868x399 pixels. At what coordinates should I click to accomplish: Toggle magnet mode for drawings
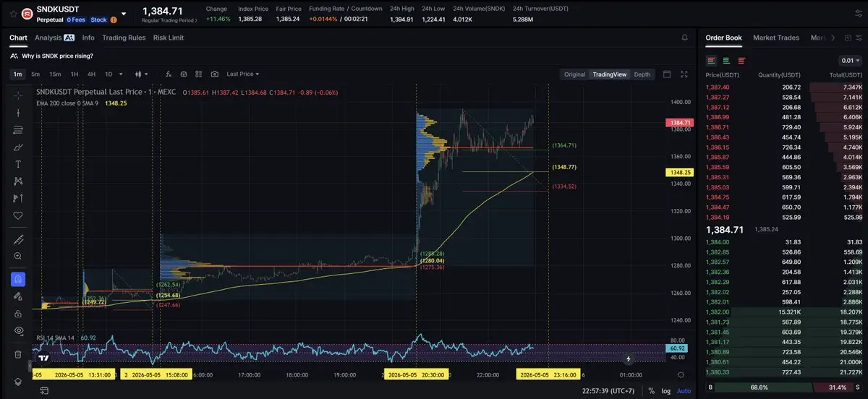(x=18, y=279)
